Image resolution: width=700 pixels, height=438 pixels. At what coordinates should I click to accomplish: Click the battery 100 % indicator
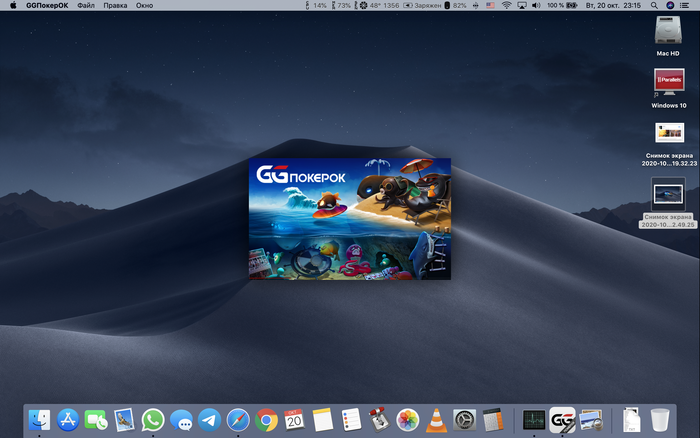(x=562, y=5)
